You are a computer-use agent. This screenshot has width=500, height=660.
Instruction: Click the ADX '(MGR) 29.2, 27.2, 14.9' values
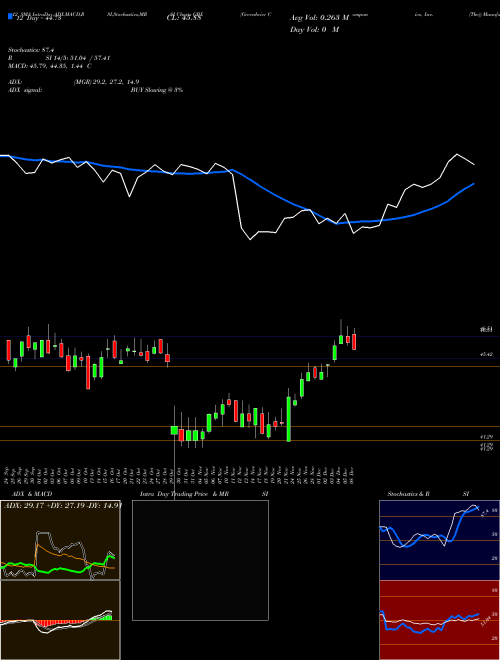tap(106, 82)
